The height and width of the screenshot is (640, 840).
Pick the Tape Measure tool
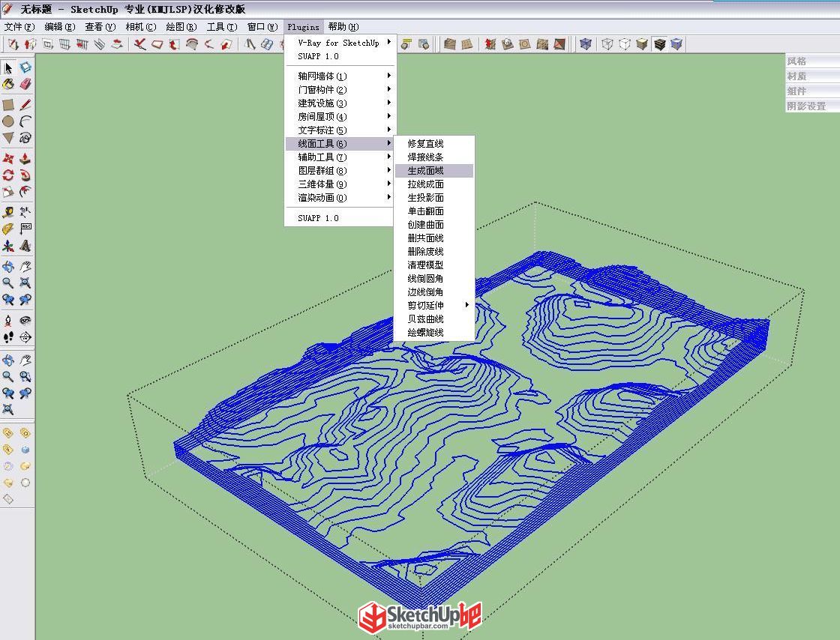(8, 212)
